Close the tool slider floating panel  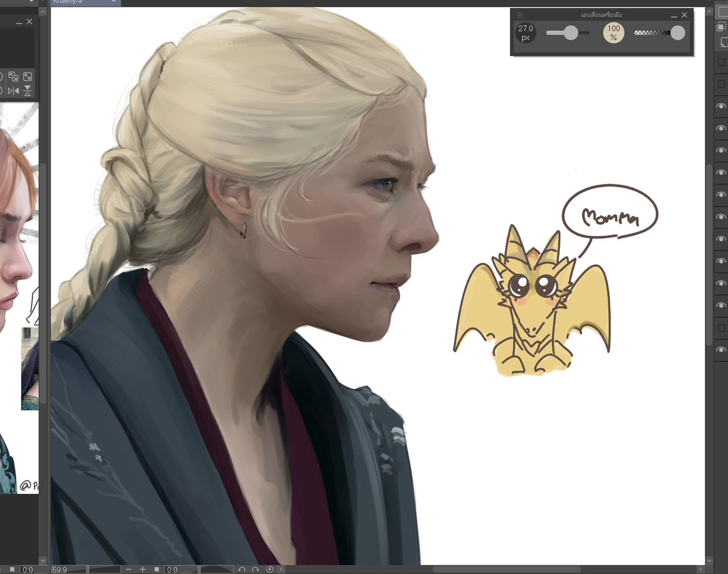pyautogui.click(x=684, y=15)
